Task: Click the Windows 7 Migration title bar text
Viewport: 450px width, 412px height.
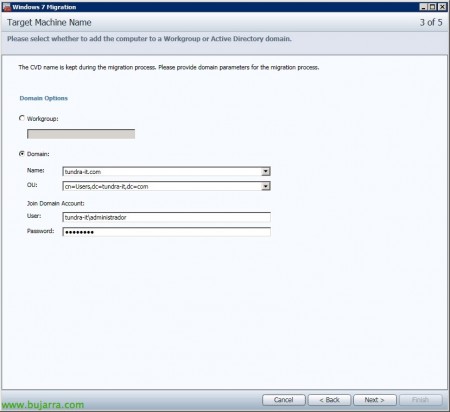Action: point(44,7)
